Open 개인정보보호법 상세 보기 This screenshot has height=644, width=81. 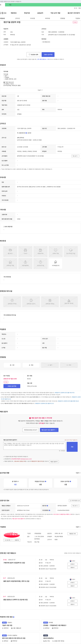pyautogui.click(x=30, y=430)
